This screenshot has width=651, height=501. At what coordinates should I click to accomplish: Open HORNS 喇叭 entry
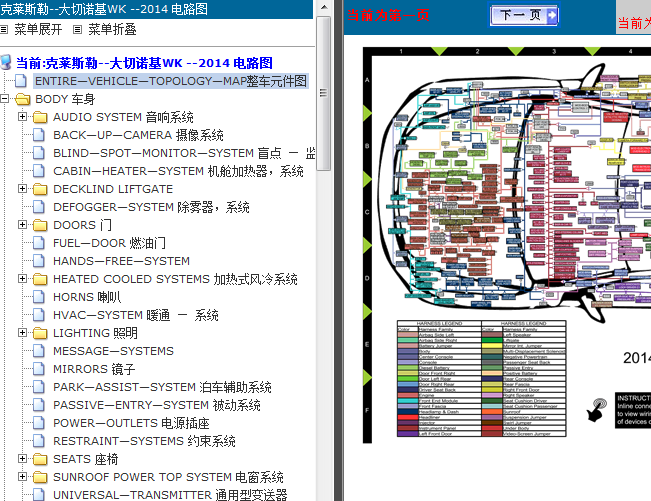coord(87,297)
